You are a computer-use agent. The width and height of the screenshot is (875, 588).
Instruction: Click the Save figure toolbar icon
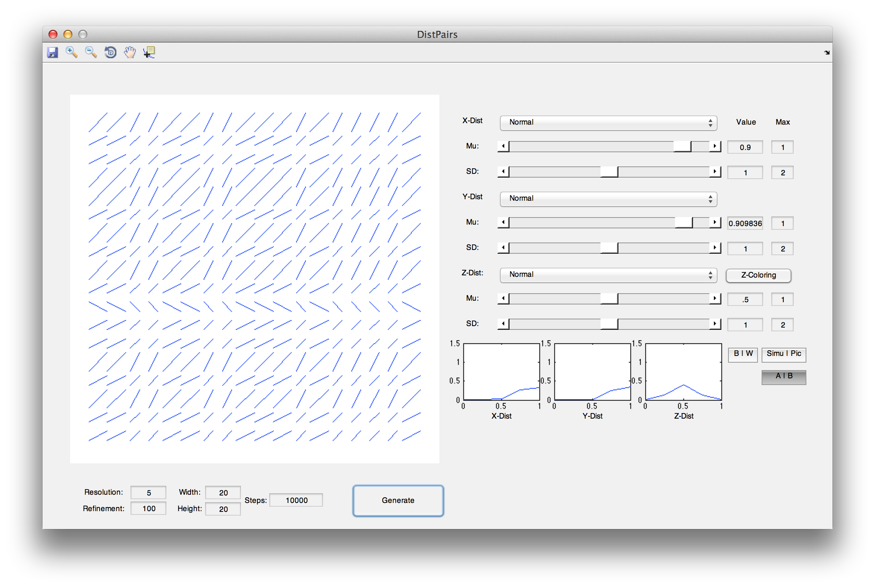click(53, 52)
